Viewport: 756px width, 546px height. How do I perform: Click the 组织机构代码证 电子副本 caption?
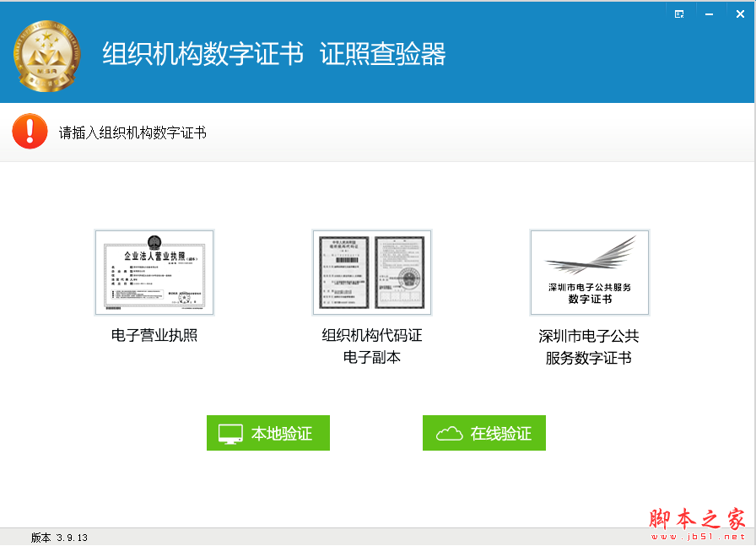tap(371, 346)
